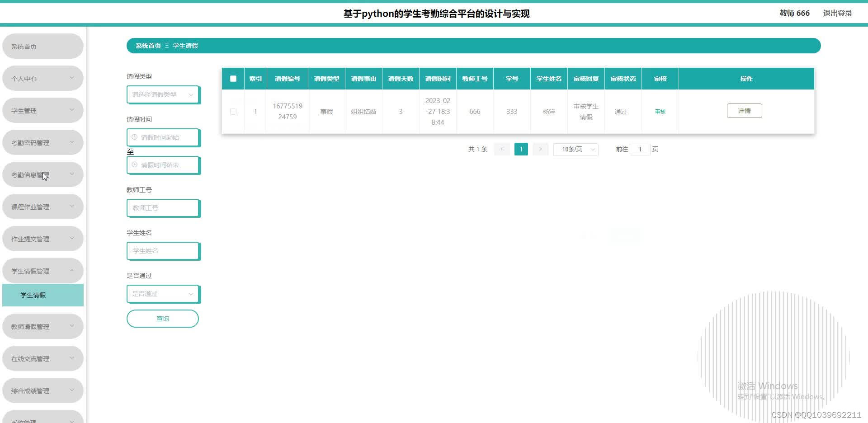Viewport: 868px width, 423px height.
Task: Expand the 课程作业管理 sidebar menu
Action: point(43,207)
